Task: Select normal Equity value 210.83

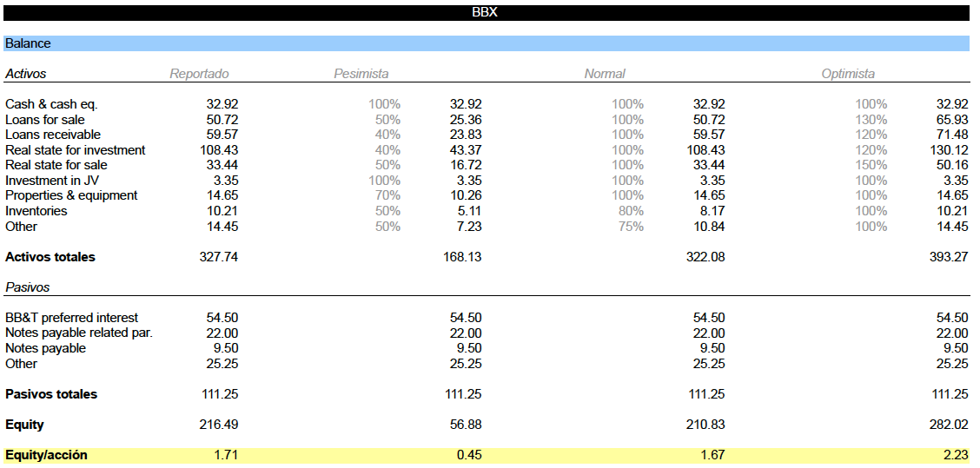Action: tap(705, 425)
